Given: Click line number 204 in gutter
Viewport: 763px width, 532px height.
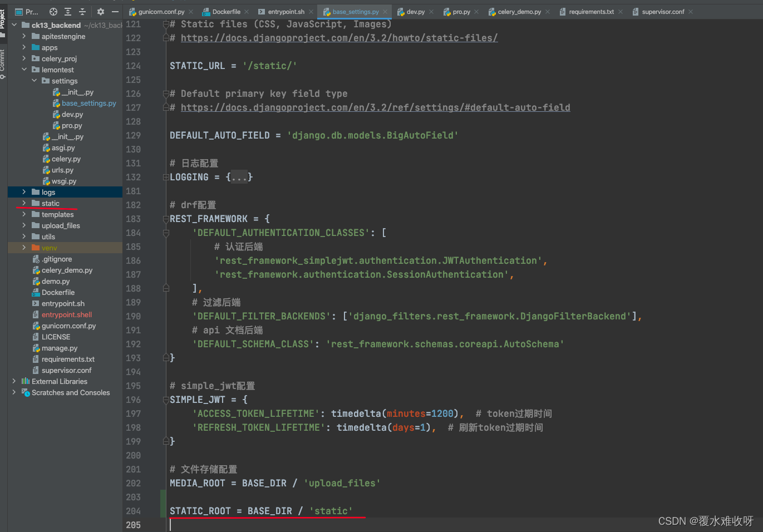Looking at the screenshot, I should 134,511.
